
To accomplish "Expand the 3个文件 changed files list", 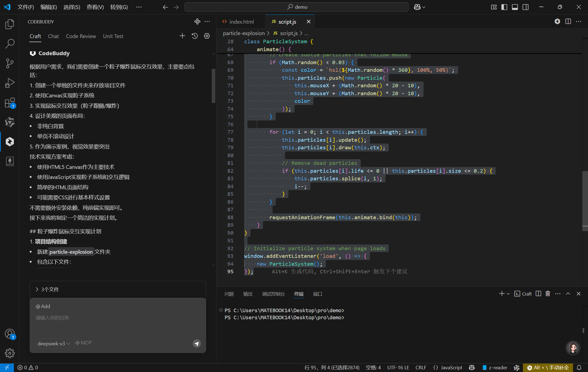I will 48,289.
